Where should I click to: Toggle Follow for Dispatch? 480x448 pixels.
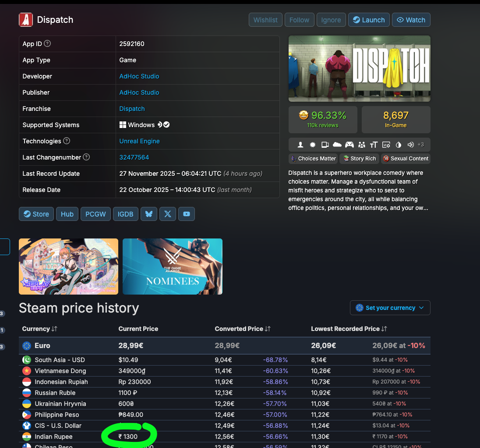(299, 20)
